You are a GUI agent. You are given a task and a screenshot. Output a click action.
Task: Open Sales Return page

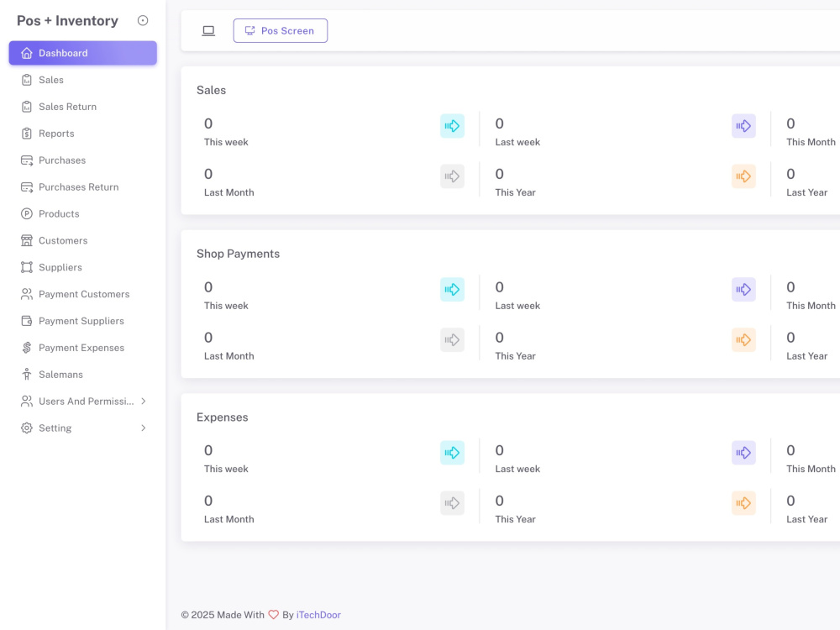tap(83, 107)
